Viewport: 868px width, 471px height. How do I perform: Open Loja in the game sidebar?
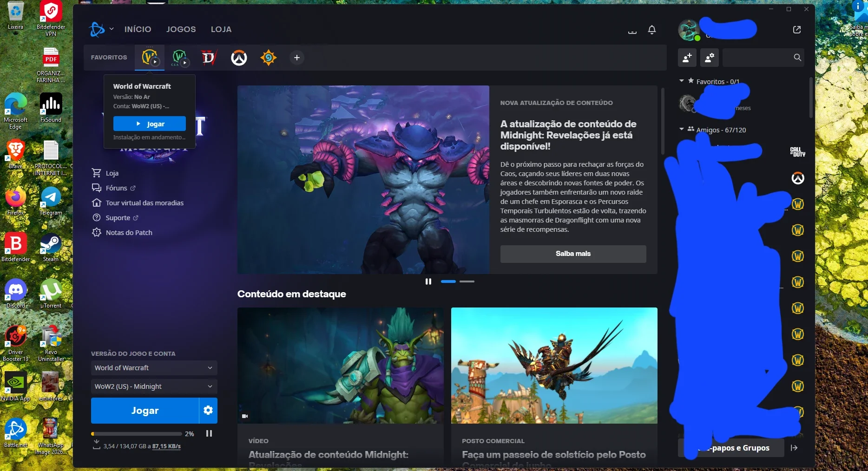point(105,173)
